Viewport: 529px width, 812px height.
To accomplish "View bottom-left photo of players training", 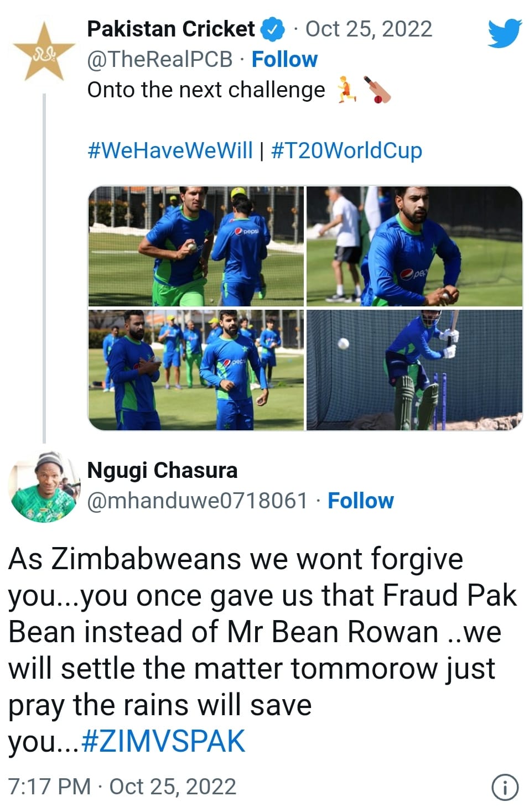I will tap(196, 369).
